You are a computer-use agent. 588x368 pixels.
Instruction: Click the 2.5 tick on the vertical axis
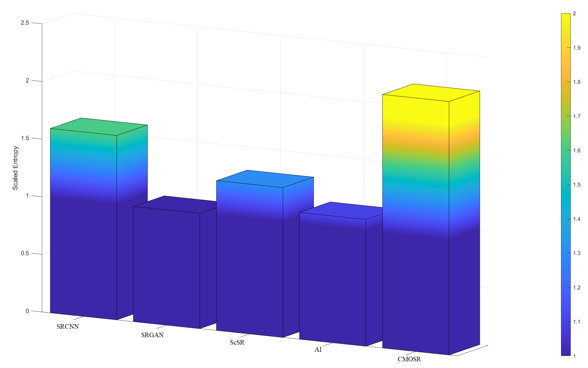[x=25, y=23]
